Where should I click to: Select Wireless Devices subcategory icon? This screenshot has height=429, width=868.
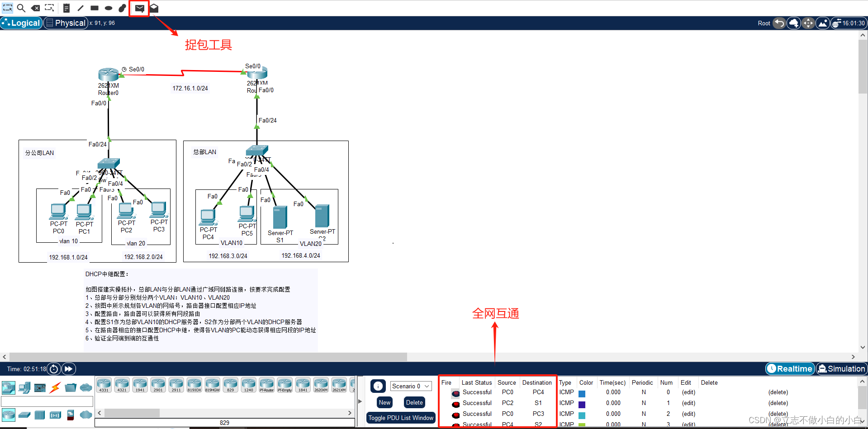(55, 415)
